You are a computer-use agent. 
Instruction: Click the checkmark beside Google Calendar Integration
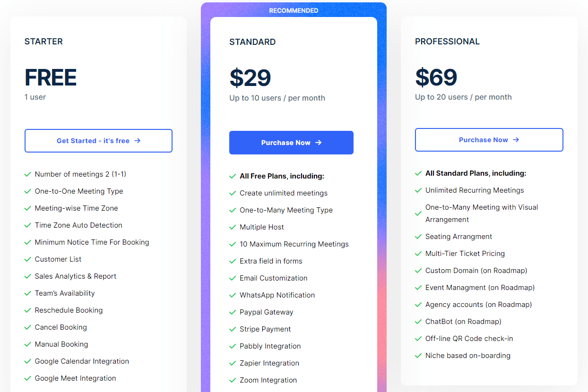tap(27, 361)
